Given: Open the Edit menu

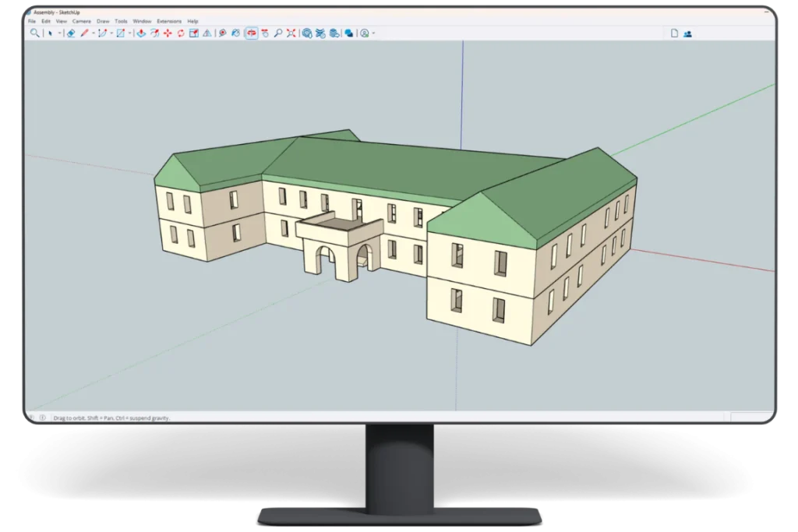Looking at the screenshot, I should 46,21.
